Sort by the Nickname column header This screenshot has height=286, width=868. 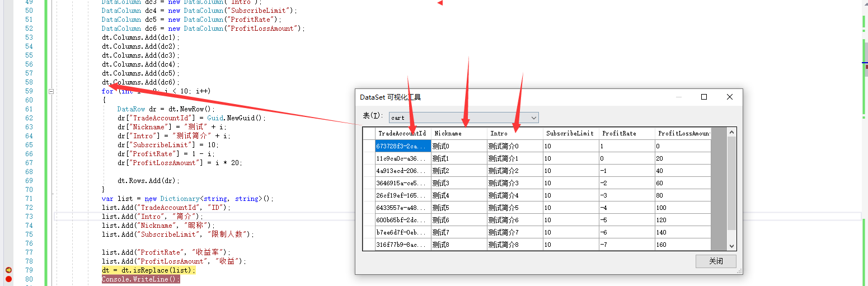tap(459, 133)
